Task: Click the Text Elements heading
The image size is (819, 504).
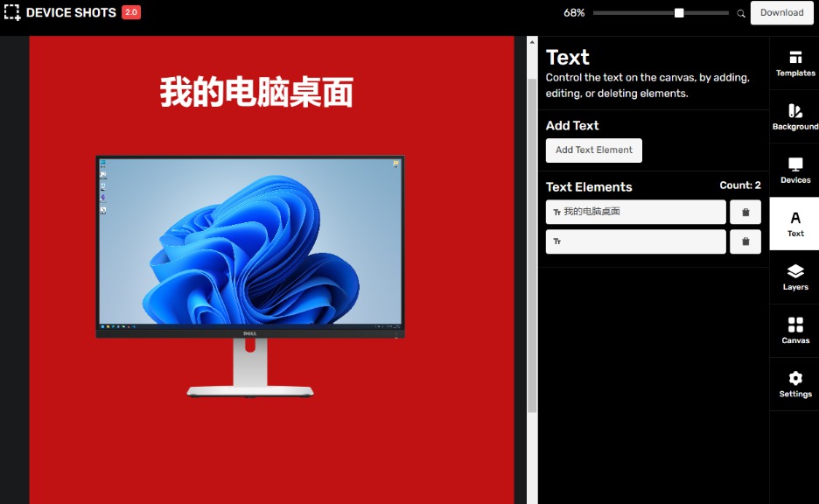Action: point(589,187)
